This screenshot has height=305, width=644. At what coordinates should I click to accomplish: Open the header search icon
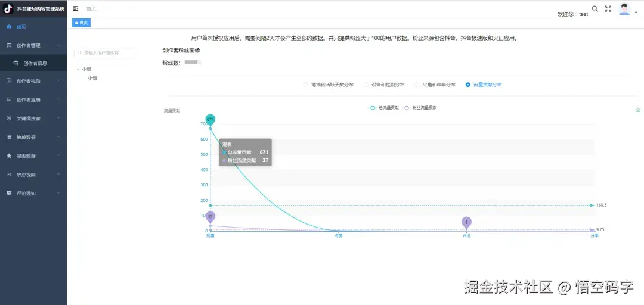point(595,8)
